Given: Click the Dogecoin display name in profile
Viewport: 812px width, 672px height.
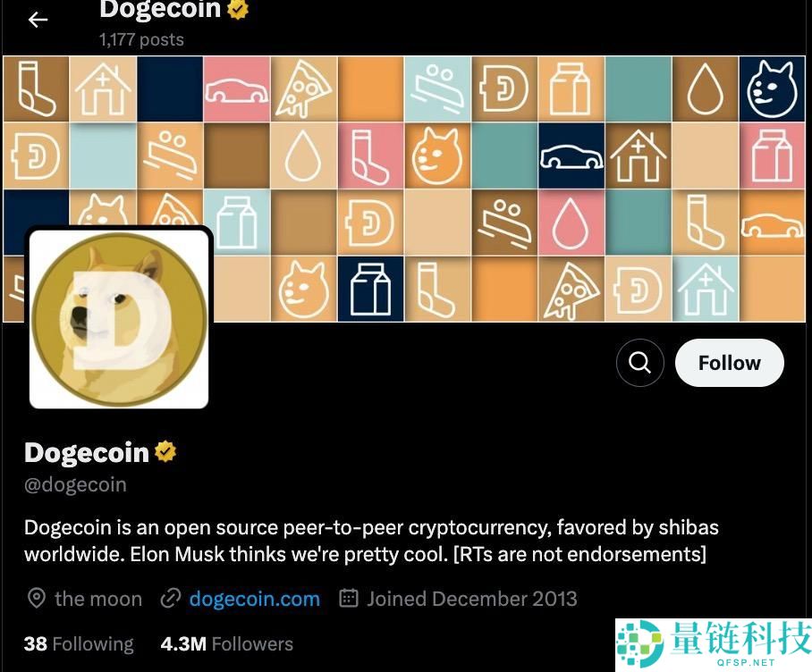Looking at the screenshot, I should coord(87,452).
